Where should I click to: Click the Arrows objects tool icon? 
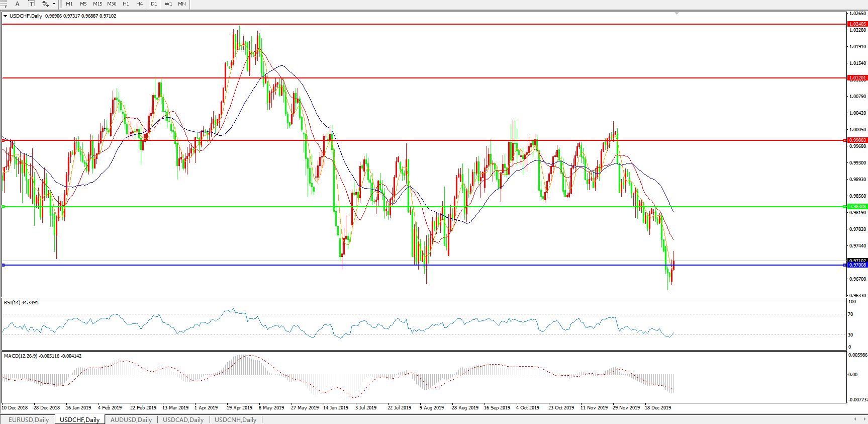pyautogui.click(x=45, y=4)
